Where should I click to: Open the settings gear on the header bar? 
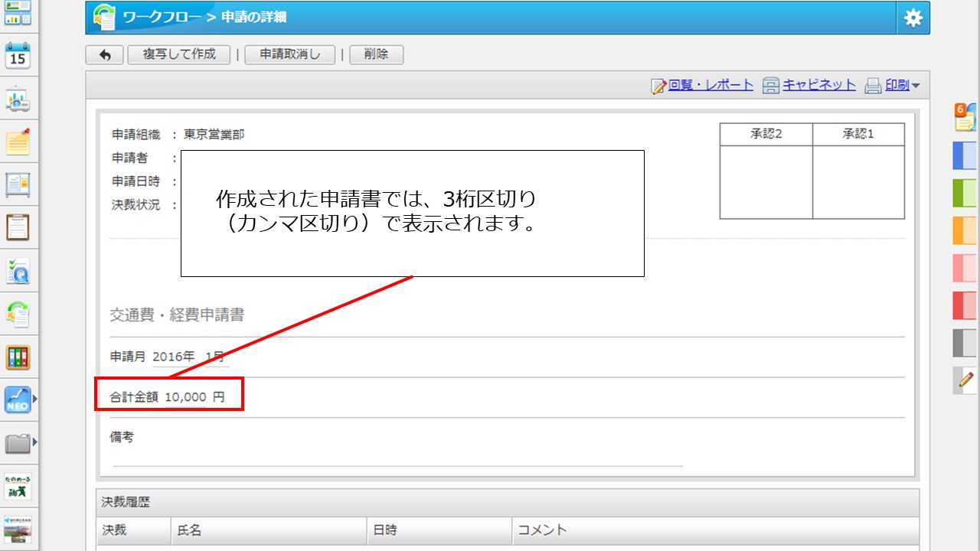[x=913, y=18]
